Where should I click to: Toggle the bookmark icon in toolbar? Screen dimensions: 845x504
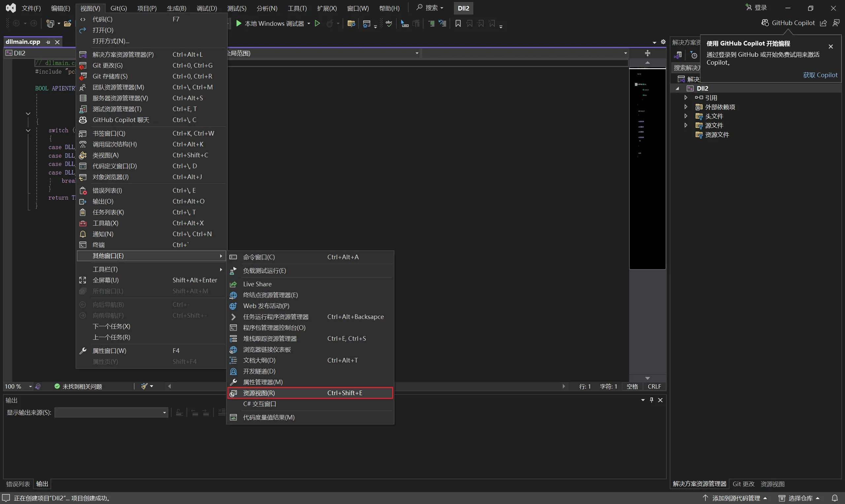(458, 23)
